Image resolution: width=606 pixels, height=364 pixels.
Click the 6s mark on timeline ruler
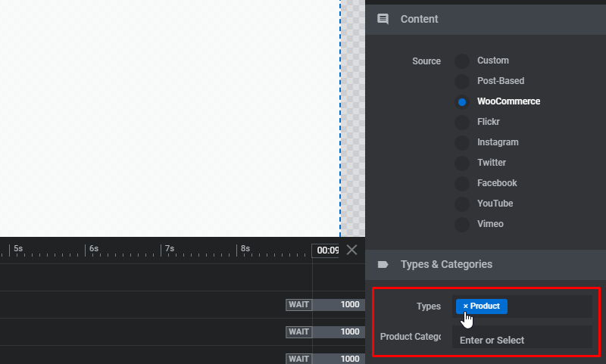click(x=94, y=248)
